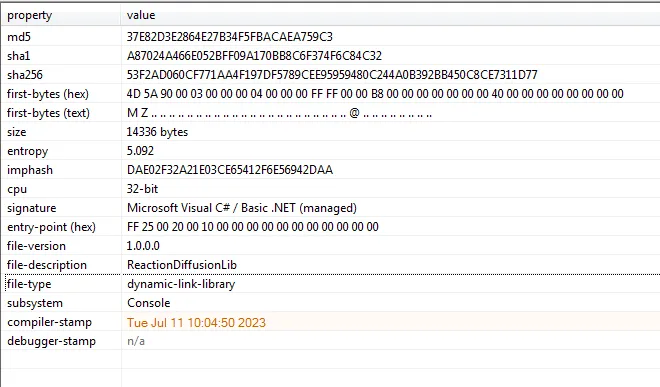Select the signature property label
This screenshot has width=660, height=387.
click(32, 208)
